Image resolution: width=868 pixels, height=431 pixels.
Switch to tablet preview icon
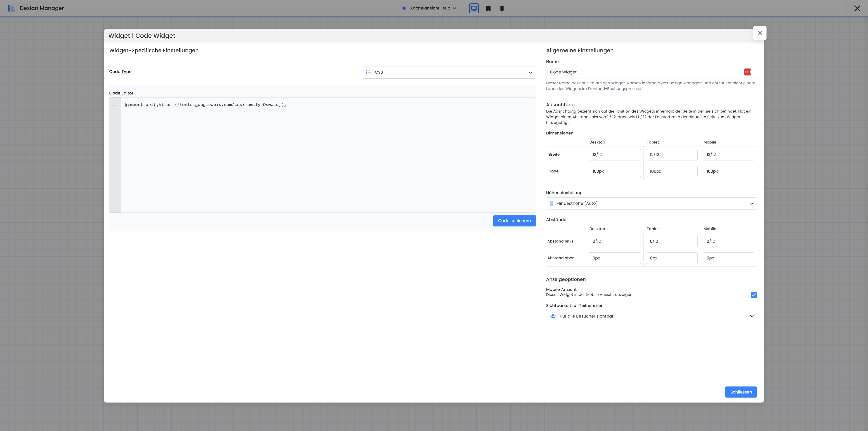pyautogui.click(x=488, y=8)
